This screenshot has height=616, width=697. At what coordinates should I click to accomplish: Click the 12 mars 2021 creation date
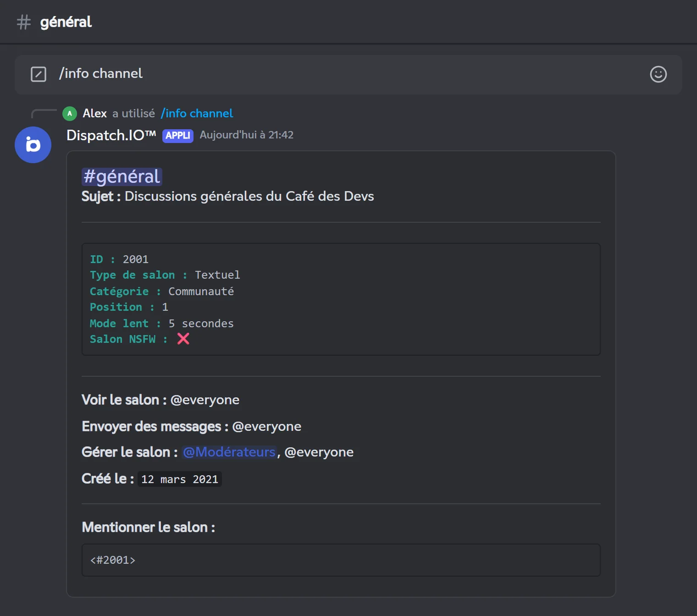coord(180,479)
